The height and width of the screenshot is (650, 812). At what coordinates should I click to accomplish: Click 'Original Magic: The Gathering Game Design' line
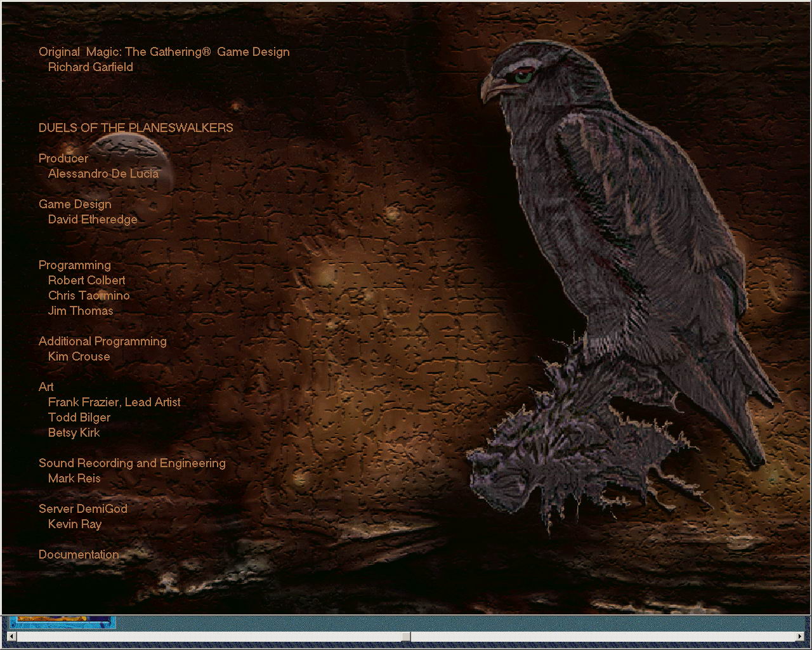[x=164, y=52]
